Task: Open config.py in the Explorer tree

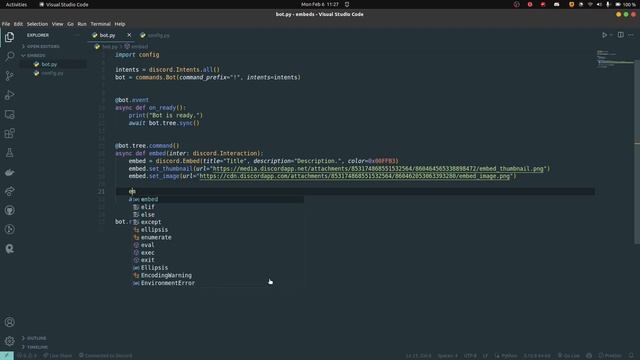Action: pyautogui.click(x=52, y=73)
